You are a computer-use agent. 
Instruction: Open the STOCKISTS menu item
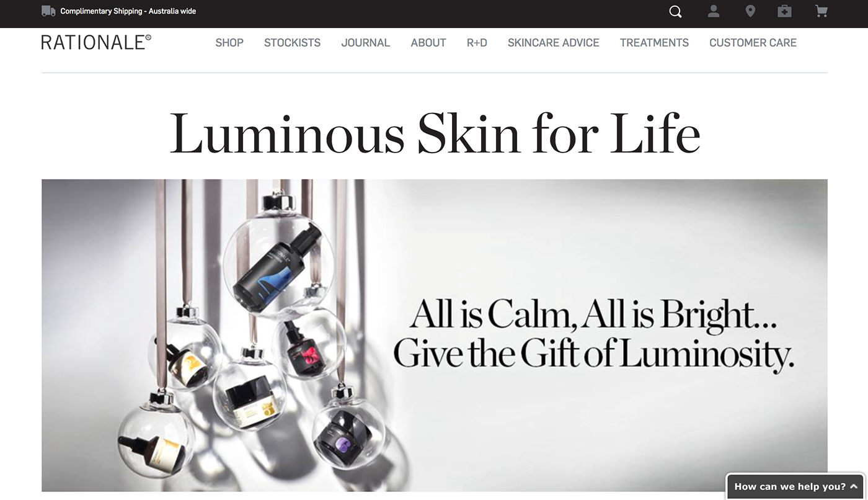point(293,43)
